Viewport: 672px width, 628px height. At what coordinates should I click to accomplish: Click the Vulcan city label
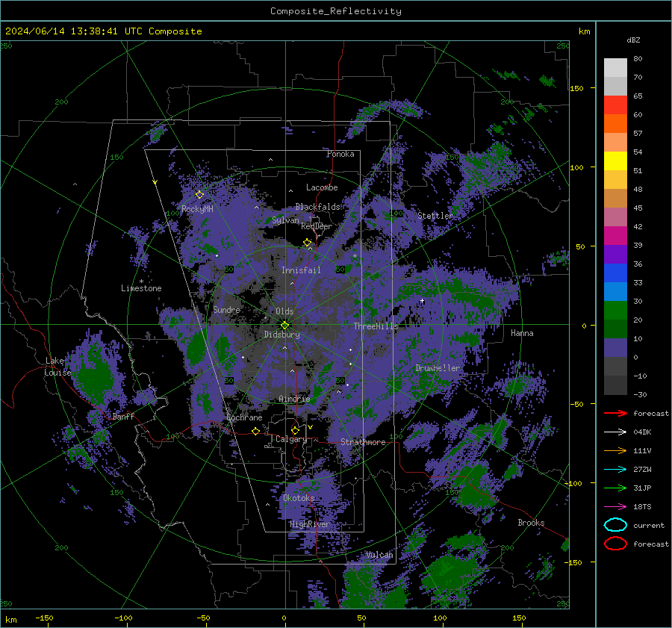(379, 555)
